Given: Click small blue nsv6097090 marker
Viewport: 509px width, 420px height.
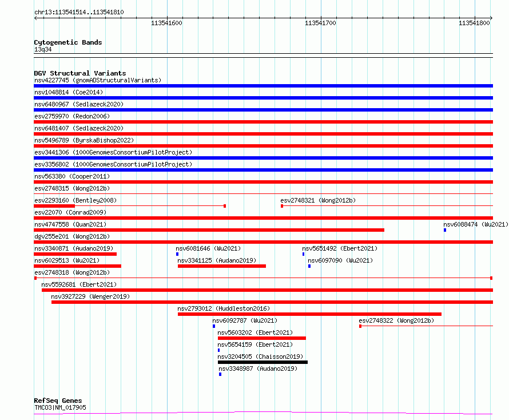Looking at the screenshot, I should click(x=309, y=266).
